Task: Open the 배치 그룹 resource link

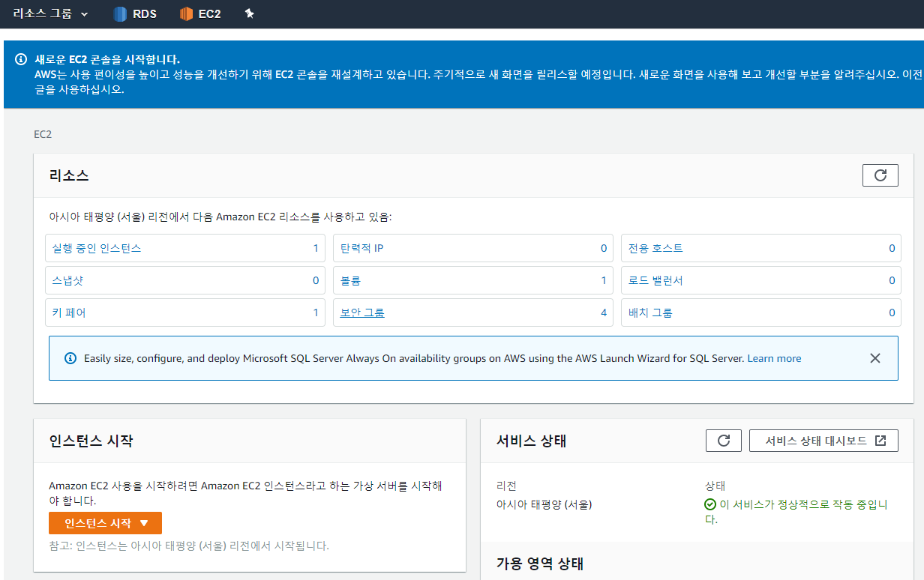Action: click(x=650, y=312)
